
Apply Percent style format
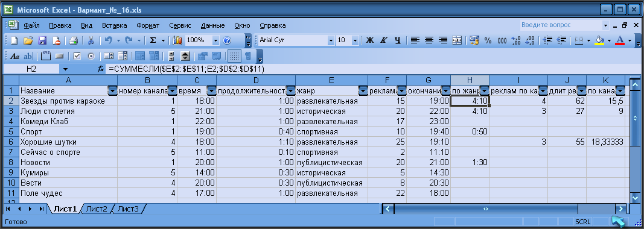pos(488,40)
